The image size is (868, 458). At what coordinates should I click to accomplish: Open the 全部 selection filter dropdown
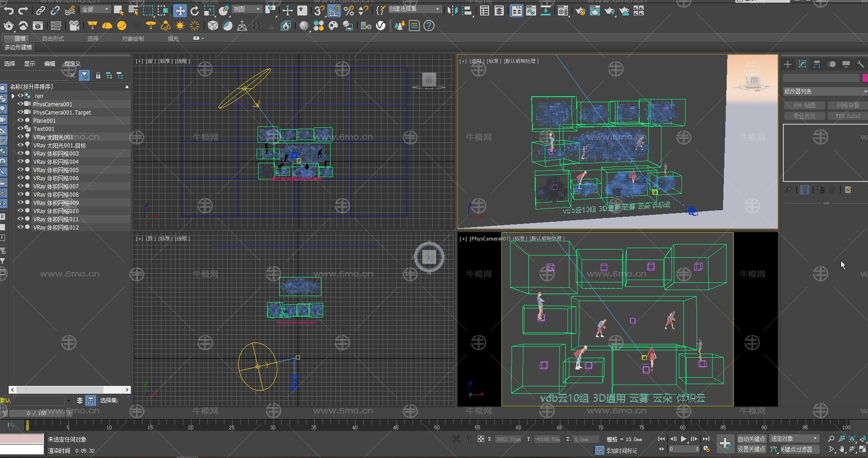(x=96, y=10)
